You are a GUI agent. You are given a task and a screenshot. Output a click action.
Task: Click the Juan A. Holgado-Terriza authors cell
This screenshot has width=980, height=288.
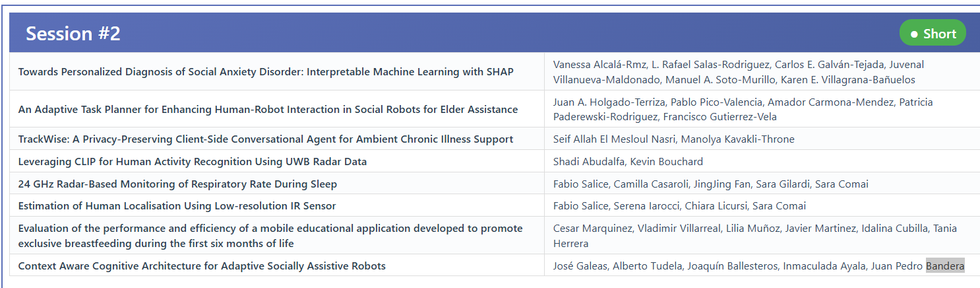click(743, 110)
